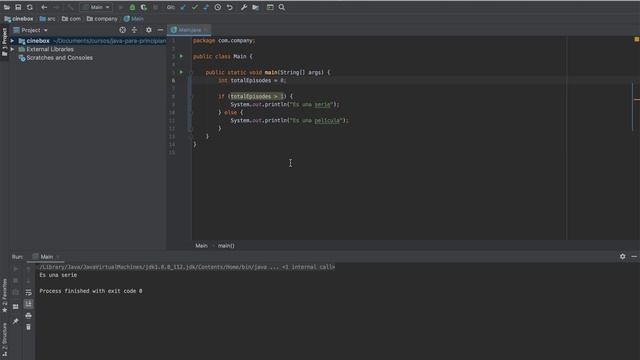Restore layout icon in Run panel
The width and height of the screenshot is (640, 360).
(16, 307)
